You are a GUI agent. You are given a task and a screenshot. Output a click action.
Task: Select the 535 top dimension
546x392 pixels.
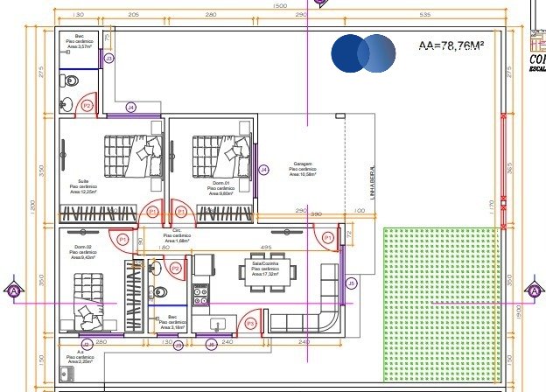click(x=425, y=15)
